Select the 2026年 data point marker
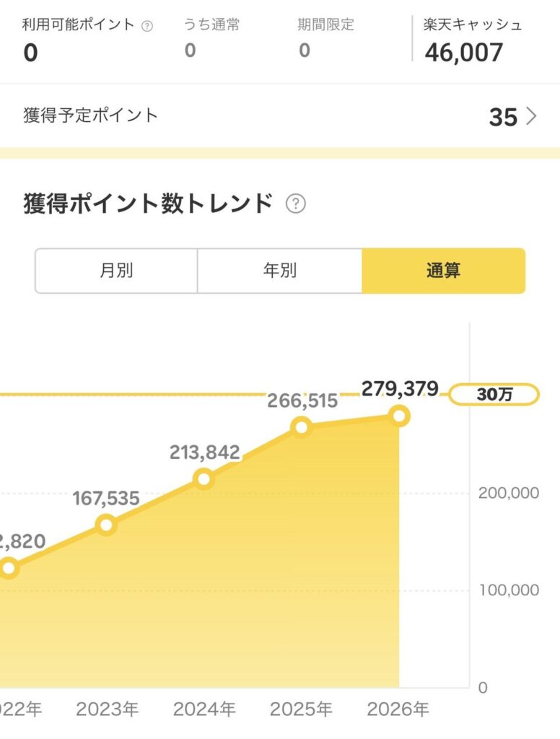Image resolution: width=560 pixels, height=739 pixels. [x=399, y=416]
